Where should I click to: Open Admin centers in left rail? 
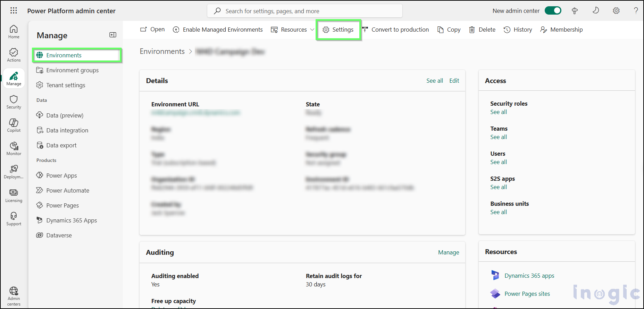coord(14,296)
